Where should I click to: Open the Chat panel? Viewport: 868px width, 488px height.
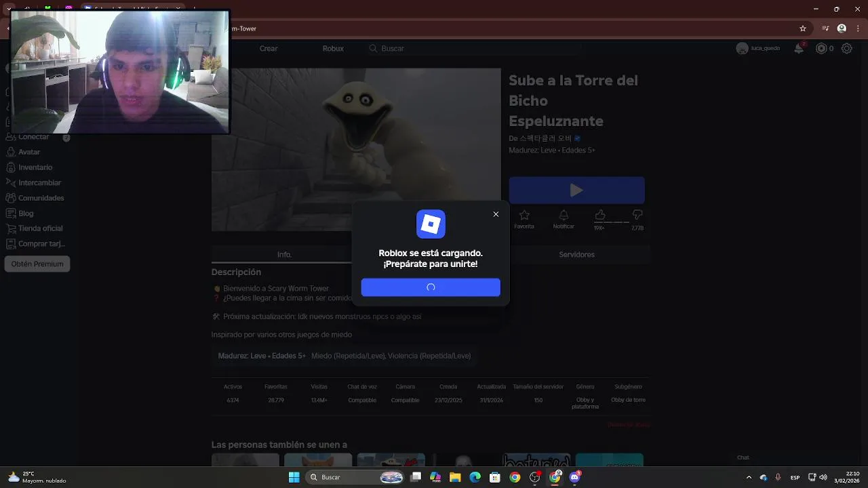[743, 457]
